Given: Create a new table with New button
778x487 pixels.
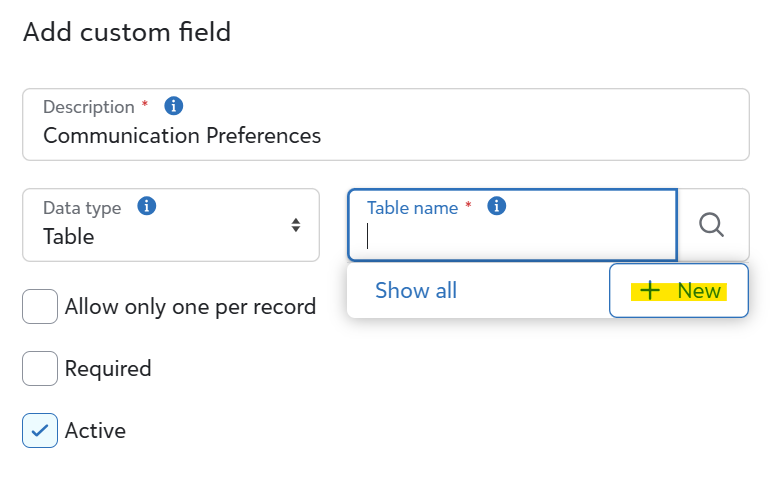Looking at the screenshot, I should coord(679,291).
